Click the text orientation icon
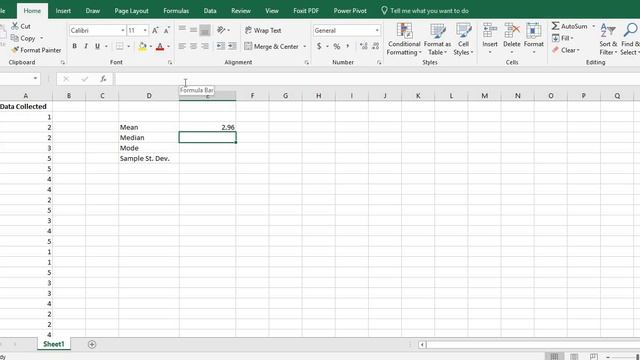This screenshot has width=640, height=360. [x=221, y=30]
